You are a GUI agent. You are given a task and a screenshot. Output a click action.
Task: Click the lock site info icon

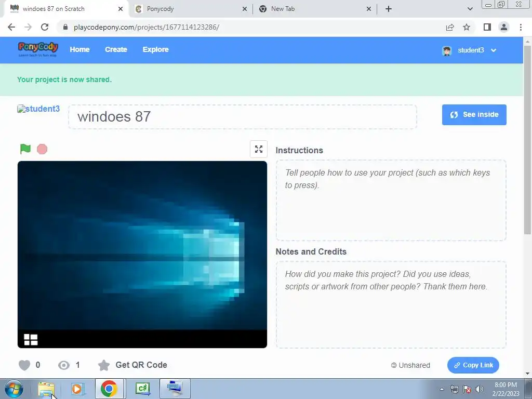click(65, 27)
